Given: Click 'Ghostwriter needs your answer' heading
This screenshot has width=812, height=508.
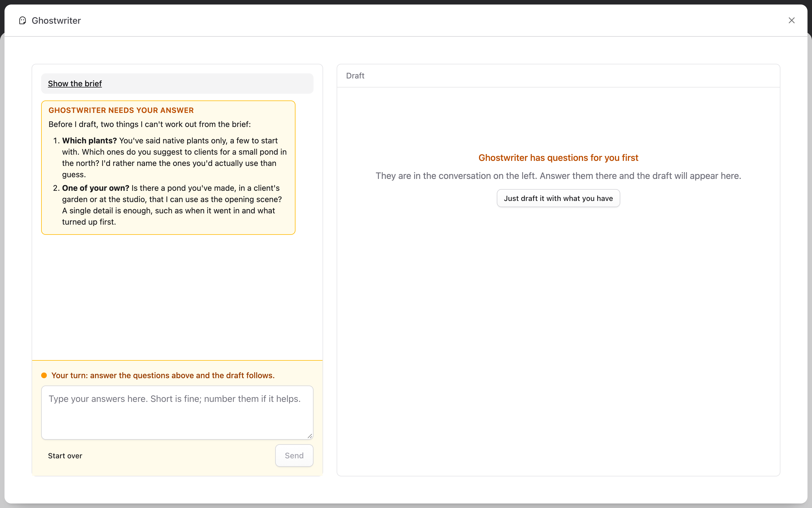Looking at the screenshot, I should coord(121,110).
